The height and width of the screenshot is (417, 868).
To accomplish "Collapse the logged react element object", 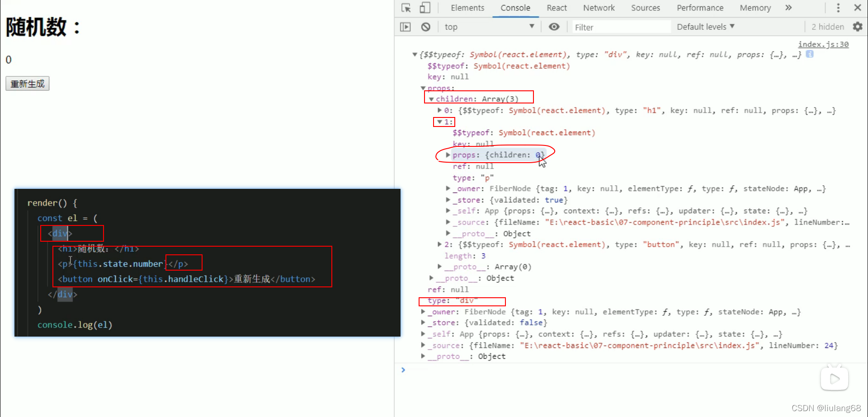I will click(415, 55).
